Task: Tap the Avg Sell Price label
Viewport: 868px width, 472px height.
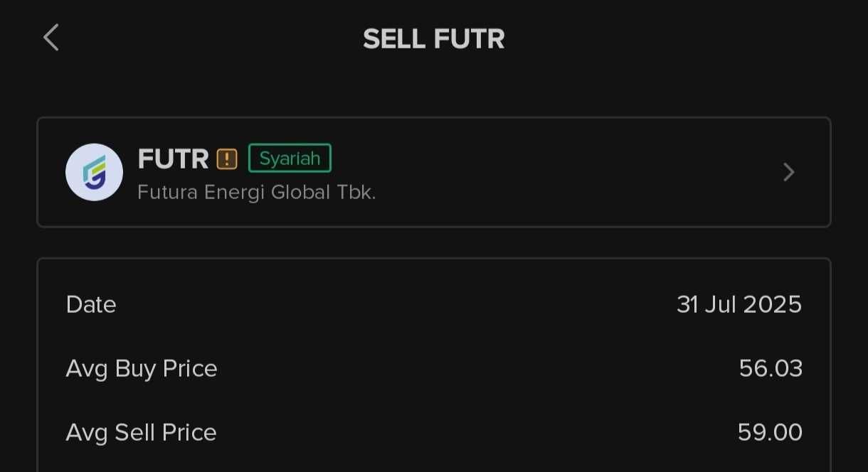Action: [141, 432]
